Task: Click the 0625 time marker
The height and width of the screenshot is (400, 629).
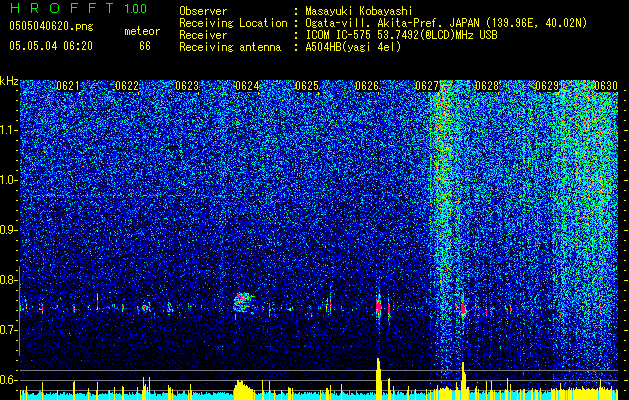Action: [307, 86]
